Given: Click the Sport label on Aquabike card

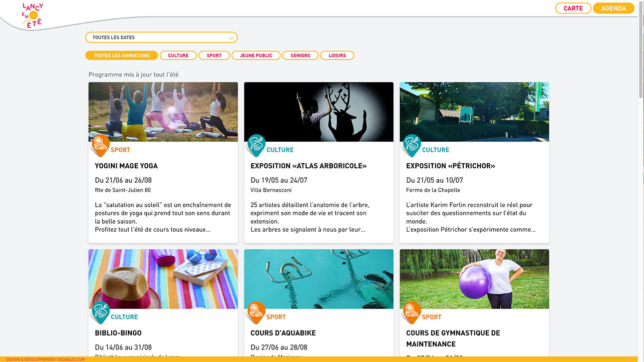Looking at the screenshot, I should point(276,317).
